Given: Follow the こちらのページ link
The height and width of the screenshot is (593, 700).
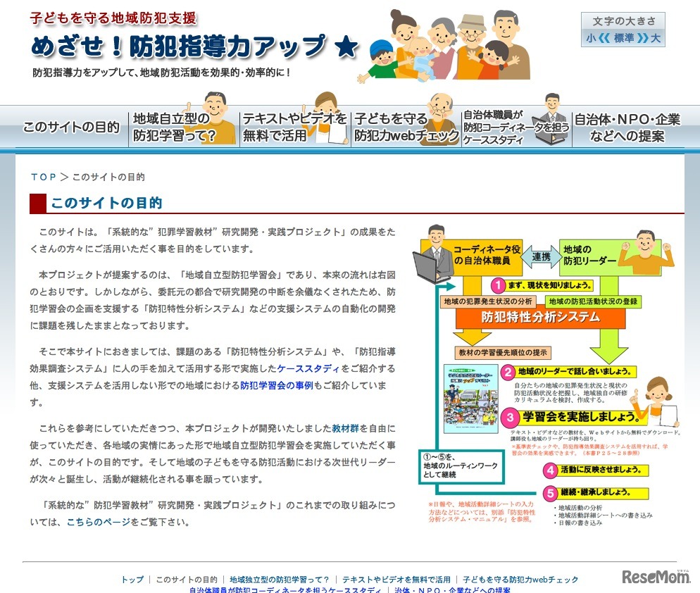Looking at the screenshot, I should pos(99,522).
